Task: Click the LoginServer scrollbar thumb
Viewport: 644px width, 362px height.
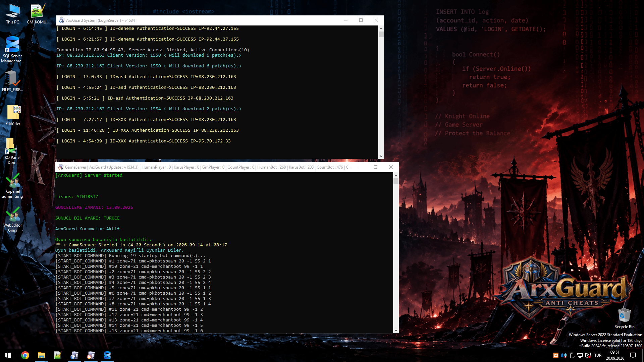Action: pos(381,35)
